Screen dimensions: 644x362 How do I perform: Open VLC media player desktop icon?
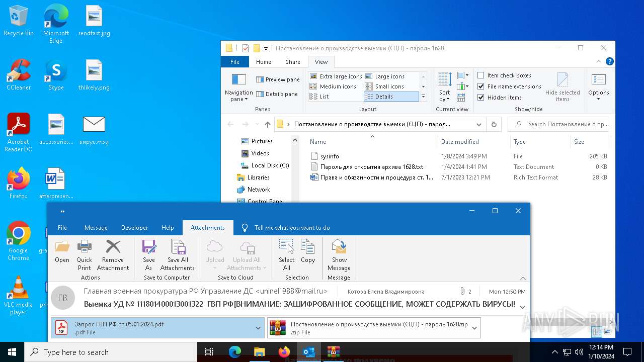coord(19,295)
